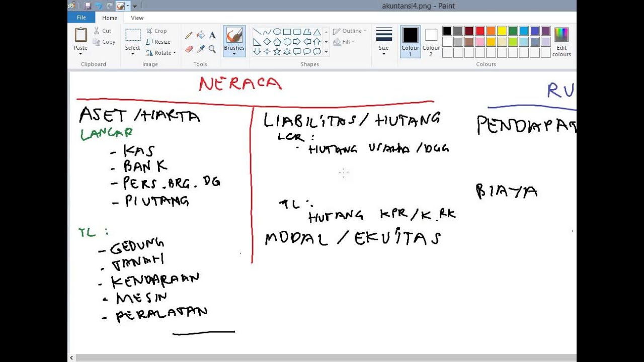644x362 pixels.
Task: Expand the Shapes gallery with the More arrow
Action: click(x=326, y=51)
